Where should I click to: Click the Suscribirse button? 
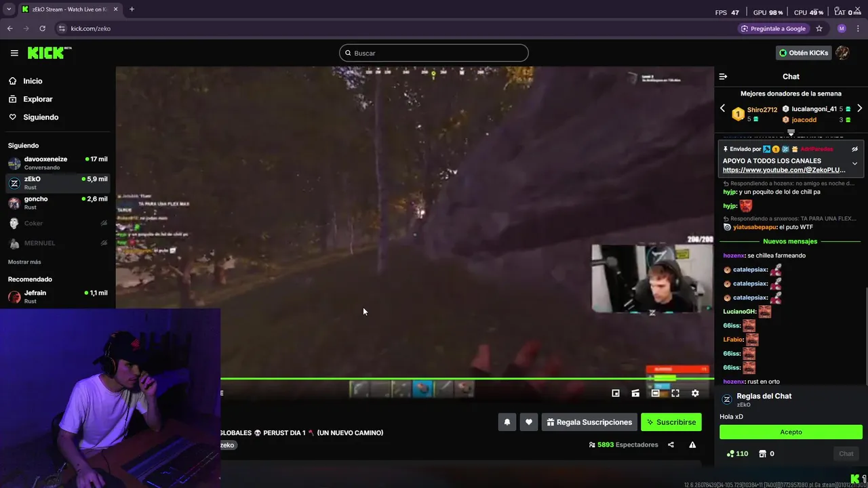click(x=671, y=422)
